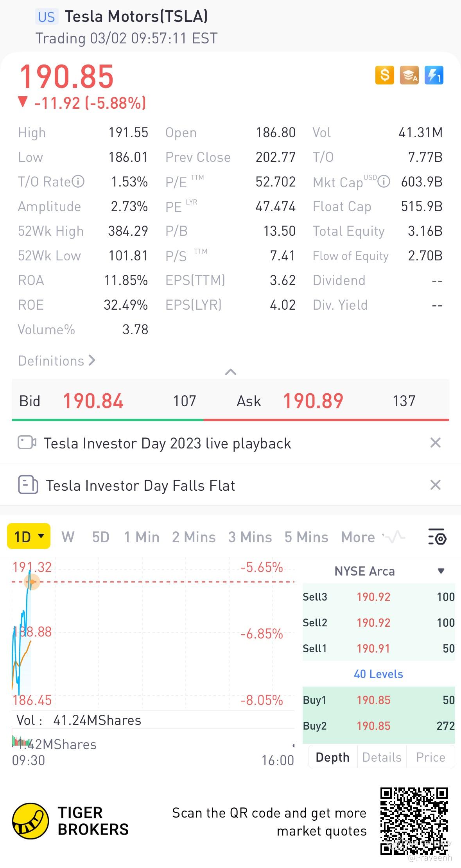The height and width of the screenshot is (868, 461).
Task: Tap T/O Rate info icon
Action: (x=78, y=181)
